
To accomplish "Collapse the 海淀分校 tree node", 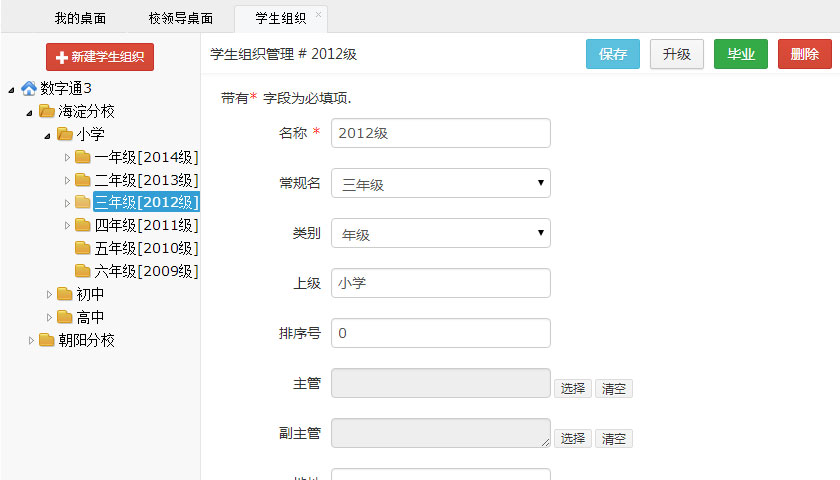I will tap(29, 113).
